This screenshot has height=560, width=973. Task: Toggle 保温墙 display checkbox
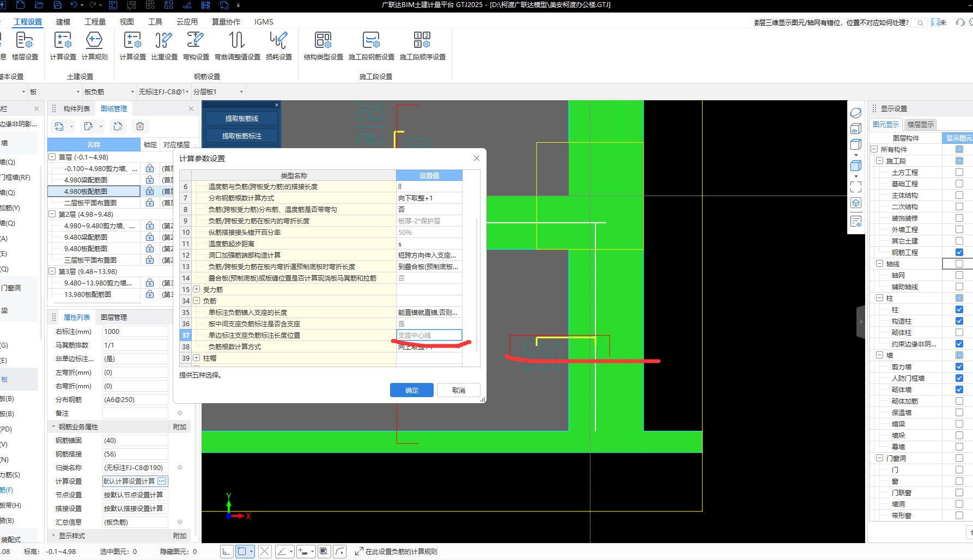pos(959,412)
